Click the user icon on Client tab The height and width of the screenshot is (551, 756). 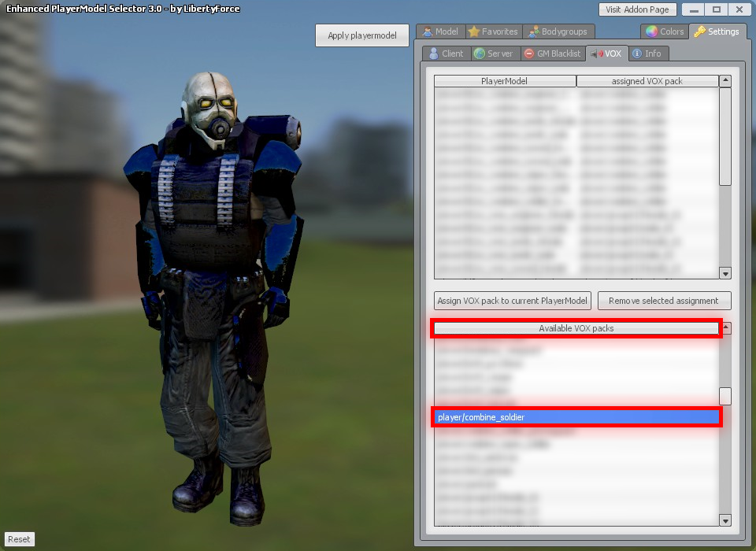433,54
